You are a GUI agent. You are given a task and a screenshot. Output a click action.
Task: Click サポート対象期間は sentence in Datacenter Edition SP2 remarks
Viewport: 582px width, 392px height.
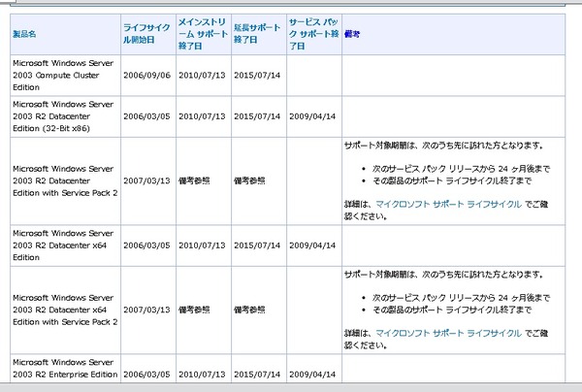[x=444, y=146]
